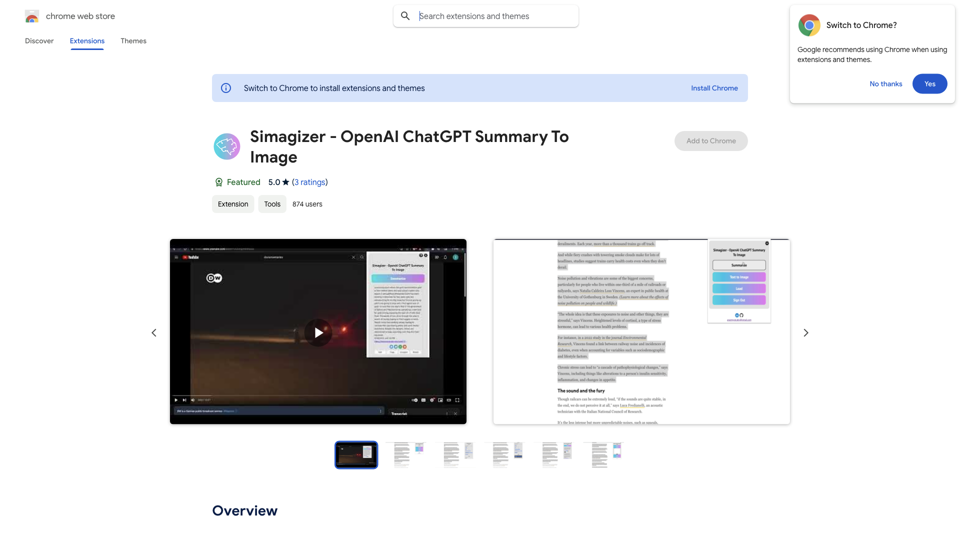Focus the Search extensions and themes field
This screenshot has width=960, height=540.
(x=486, y=16)
